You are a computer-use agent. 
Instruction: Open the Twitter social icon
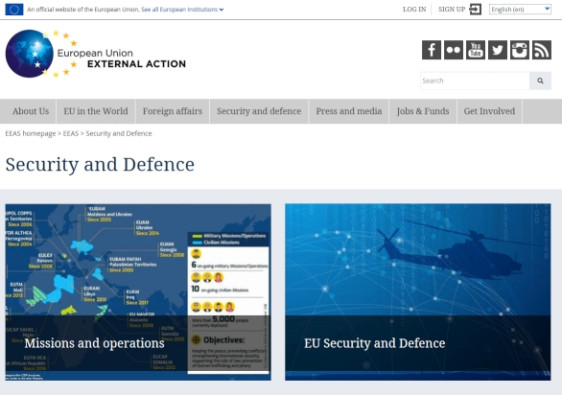(x=497, y=50)
